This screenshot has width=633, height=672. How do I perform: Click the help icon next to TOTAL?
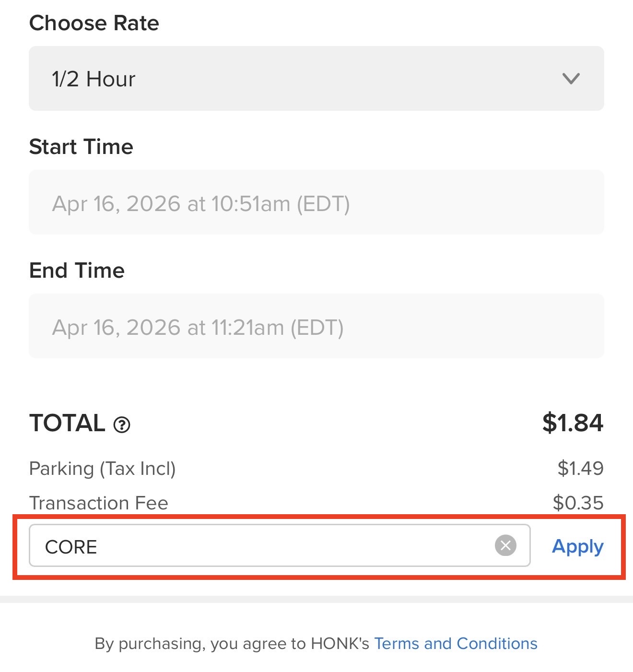coord(122,424)
